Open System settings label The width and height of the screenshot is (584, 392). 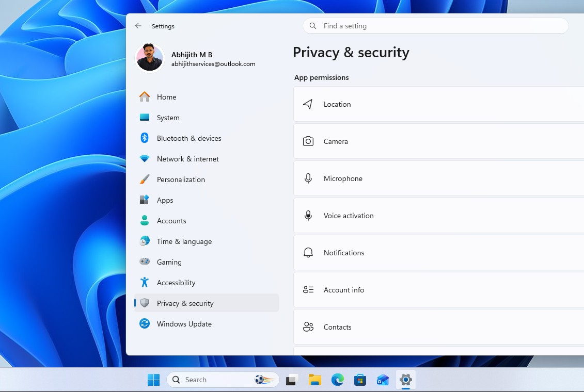(x=168, y=118)
